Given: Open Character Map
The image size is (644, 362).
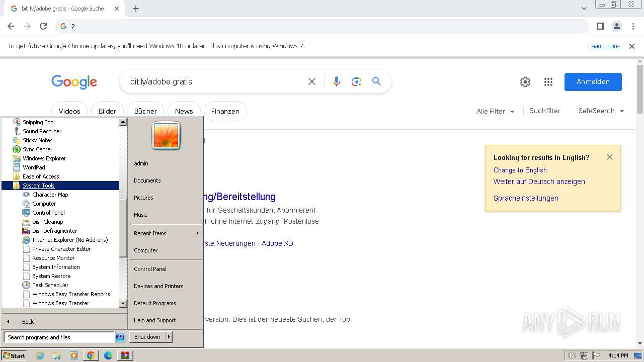Looking at the screenshot, I should (x=50, y=195).
